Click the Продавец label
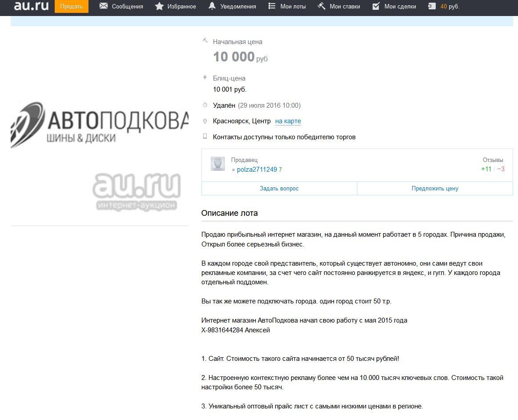 pos(244,160)
